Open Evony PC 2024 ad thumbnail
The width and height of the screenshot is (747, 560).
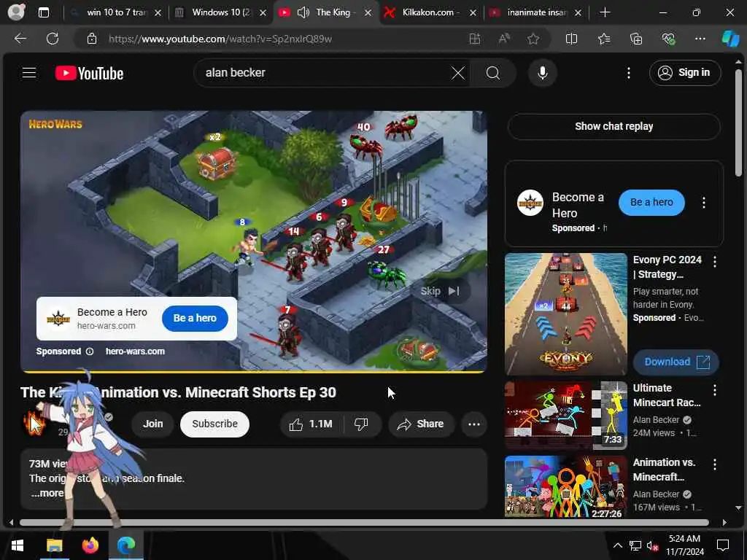(565, 314)
